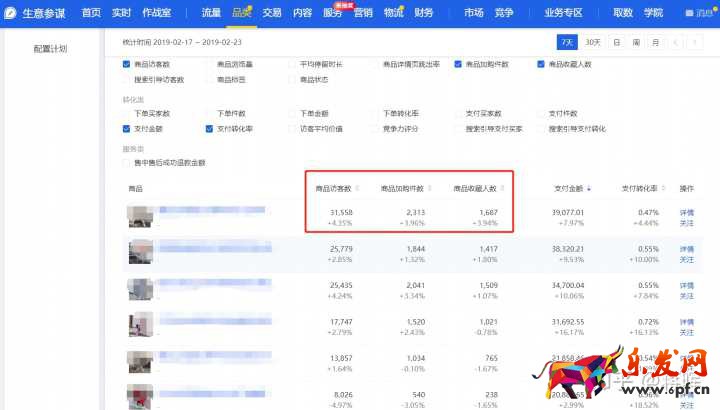Select the 7天 time range button

click(567, 42)
